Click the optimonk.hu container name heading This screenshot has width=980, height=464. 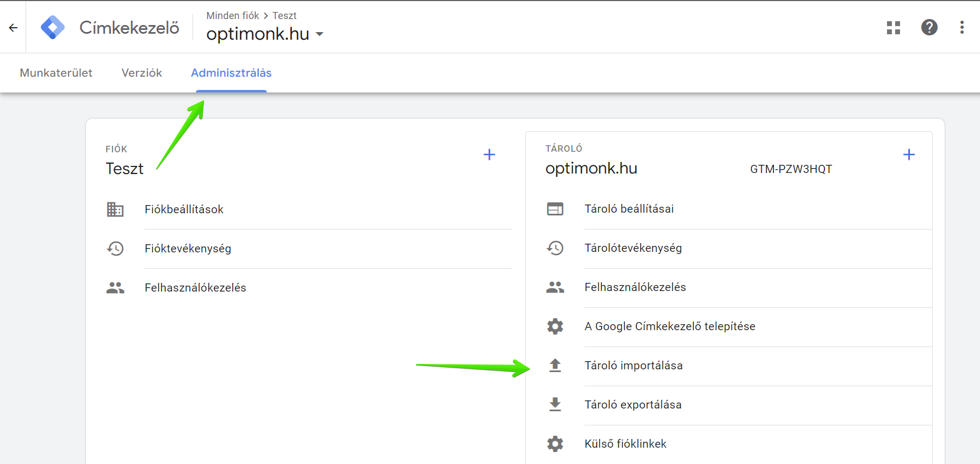pos(591,169)
